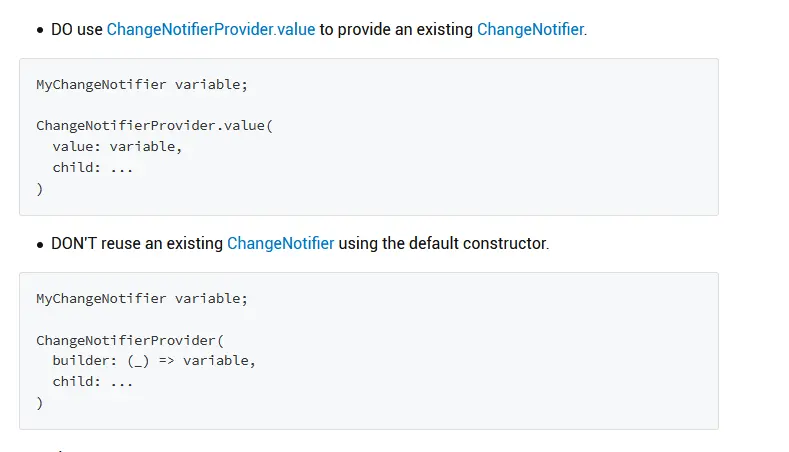Click 'child: ...' in the first code block

click(x=93, y=168)
